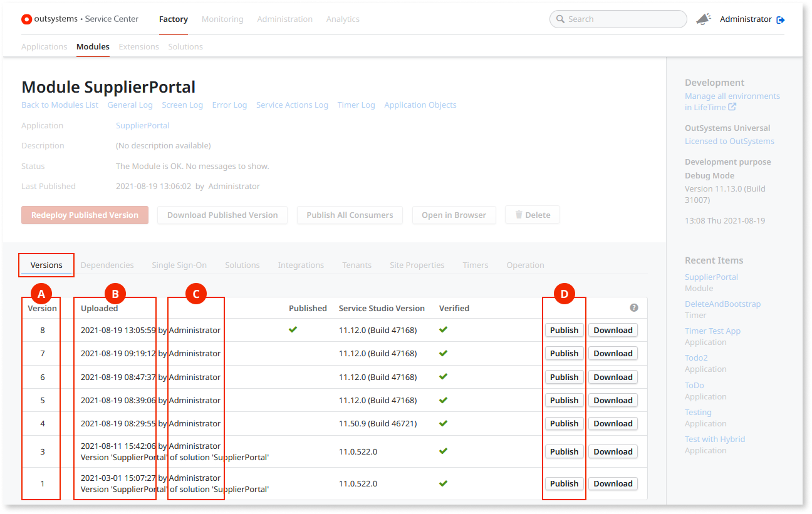This screenshot has height=514, width=812.
Task: Select the Applications submenu item
Action: (x=44, y=46)
